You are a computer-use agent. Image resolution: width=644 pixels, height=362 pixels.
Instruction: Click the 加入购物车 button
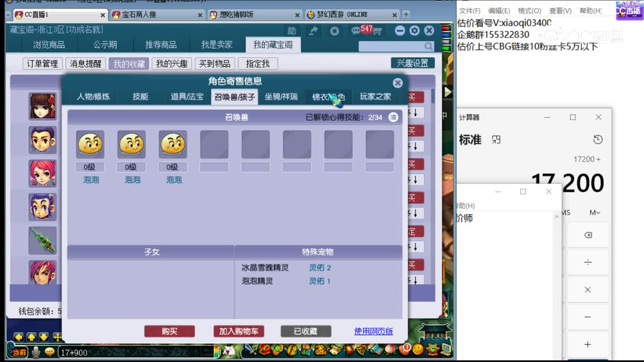(238, 331)
